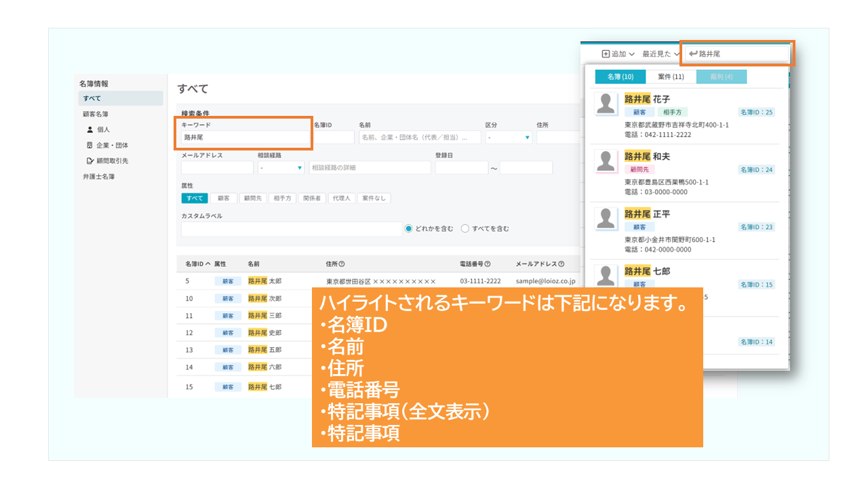Click the help icon next to 住所 column
The height and width of the screenshot is (488, 868).
coord(342,264)
